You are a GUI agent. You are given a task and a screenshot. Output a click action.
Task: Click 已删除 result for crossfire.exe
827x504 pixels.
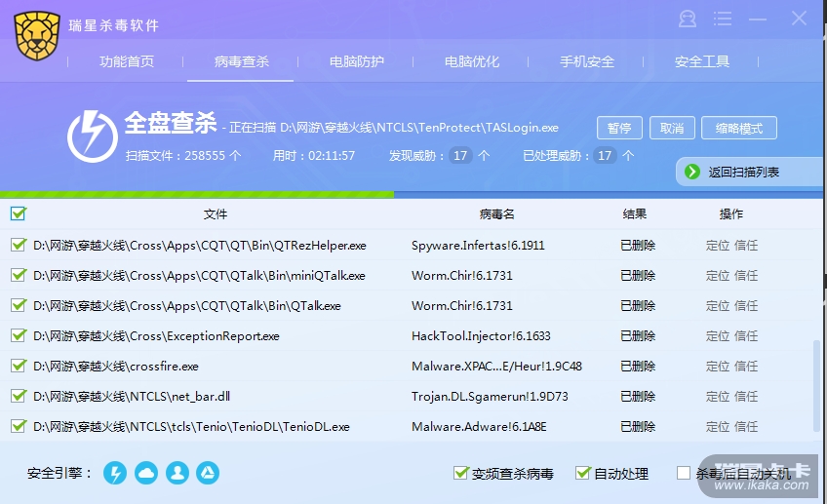(x=638, y=366)
